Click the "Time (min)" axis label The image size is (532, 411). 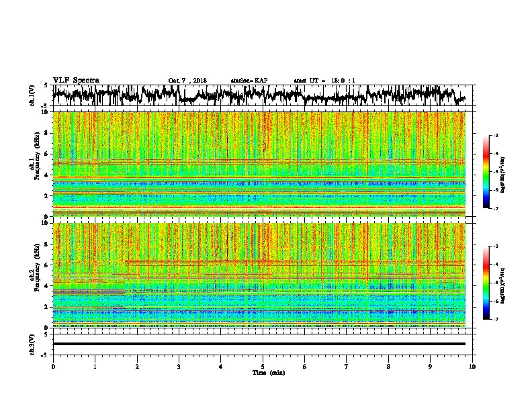coord(269,373)
